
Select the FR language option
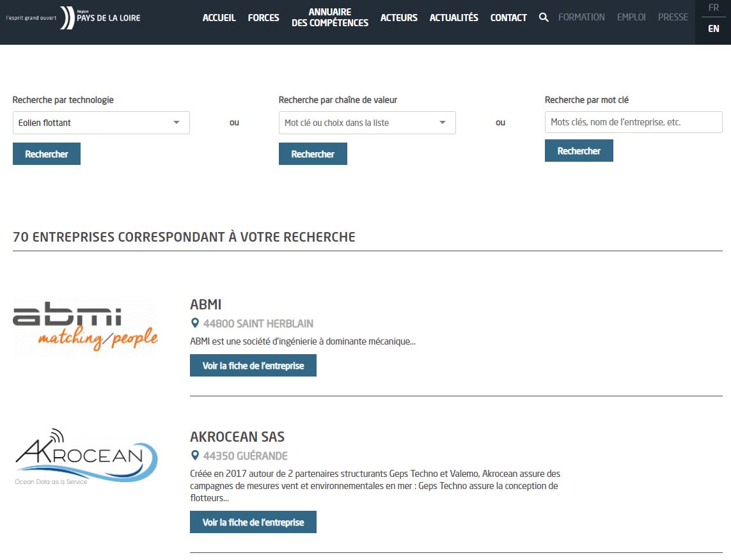(712, 7)
